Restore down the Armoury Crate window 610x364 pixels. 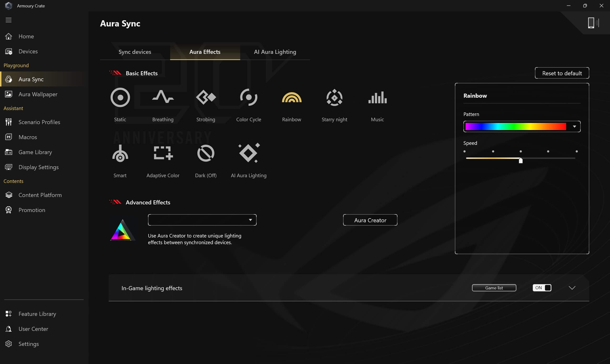pyautogui.click(x=585, y=6)
